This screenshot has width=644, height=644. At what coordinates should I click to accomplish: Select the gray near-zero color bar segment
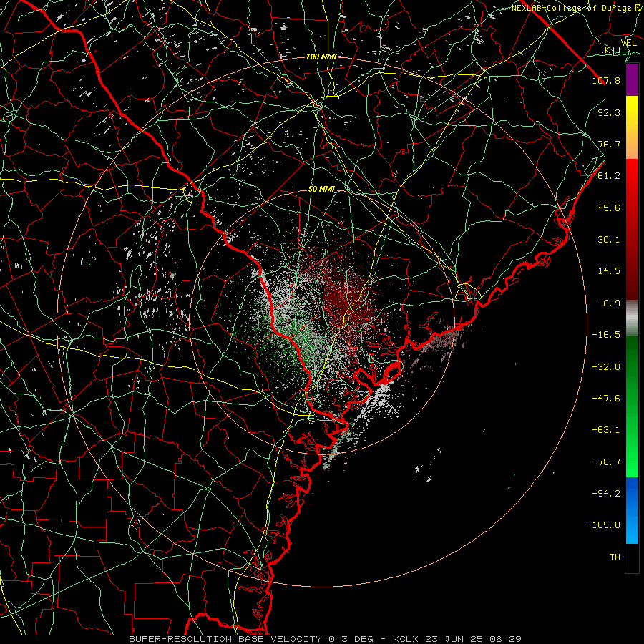(x=632, y=318)
